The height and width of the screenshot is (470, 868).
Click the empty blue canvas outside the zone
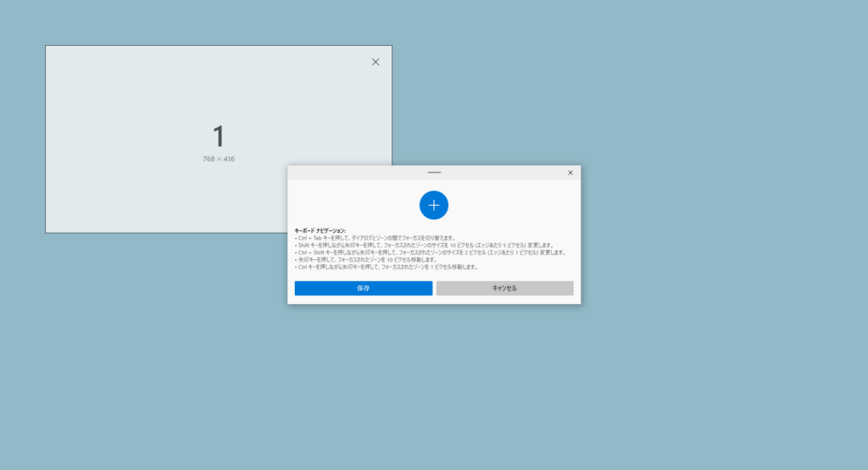coord(678,381)
